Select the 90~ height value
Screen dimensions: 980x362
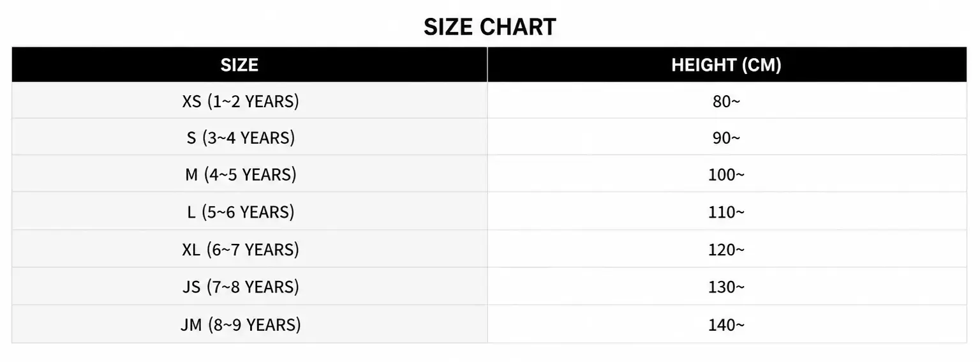pyautogui.click(x=726, y=138)
